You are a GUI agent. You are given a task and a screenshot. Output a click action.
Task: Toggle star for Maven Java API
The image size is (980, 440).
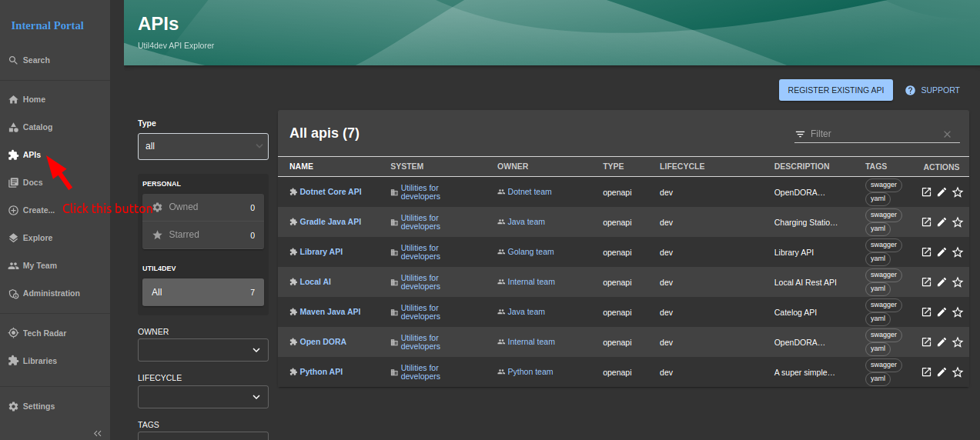tap(958, 312)
